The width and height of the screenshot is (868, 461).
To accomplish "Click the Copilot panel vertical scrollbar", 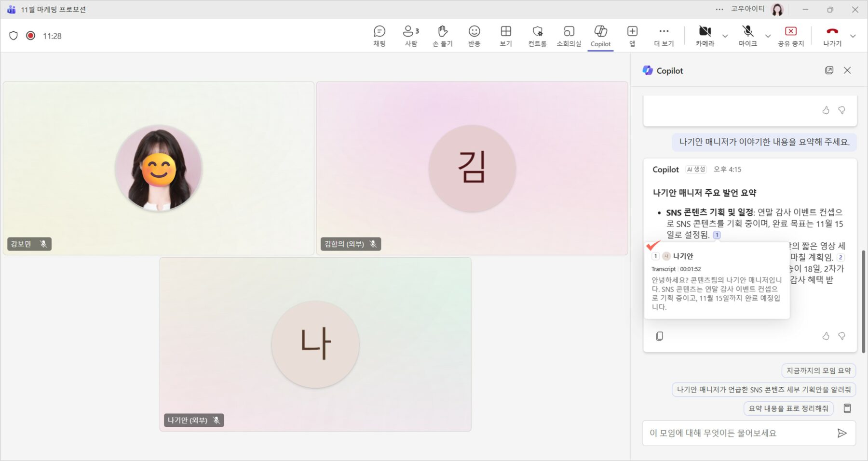I will tap(863, 301).
